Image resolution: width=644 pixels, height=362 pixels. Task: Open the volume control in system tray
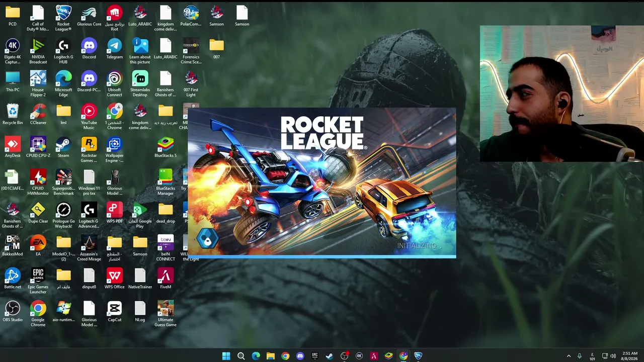coord(613,356)
